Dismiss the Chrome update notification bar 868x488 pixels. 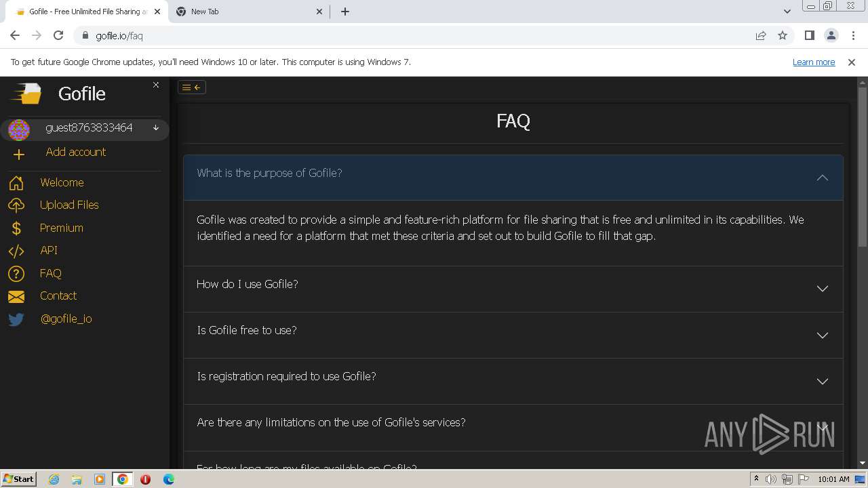pos(852,62)
